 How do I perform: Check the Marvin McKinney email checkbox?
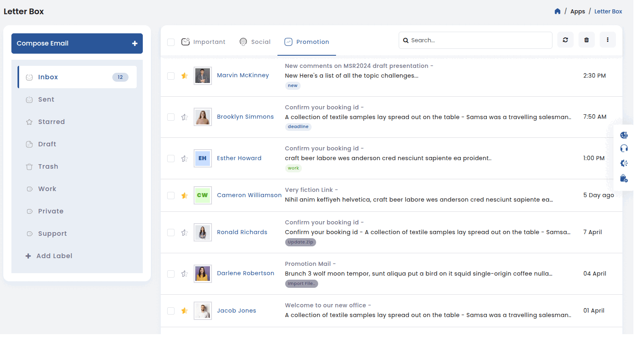[171, 76]
